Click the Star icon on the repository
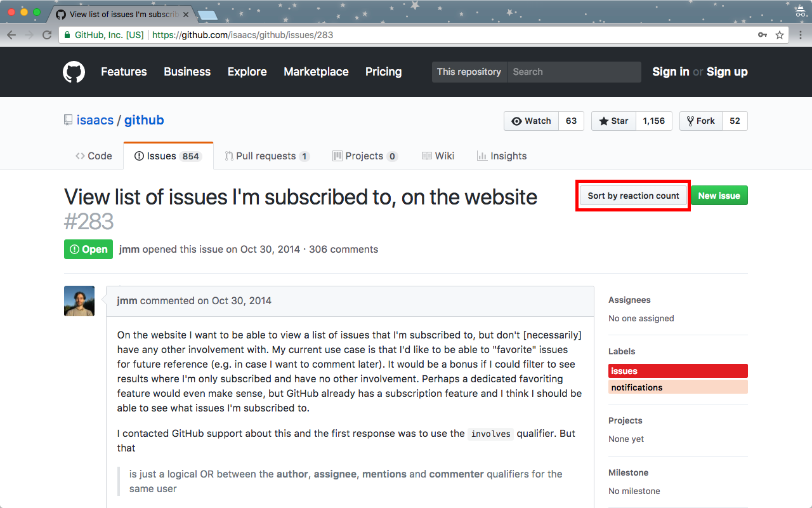The image size is (812, 508). click(x=605, y=121)
